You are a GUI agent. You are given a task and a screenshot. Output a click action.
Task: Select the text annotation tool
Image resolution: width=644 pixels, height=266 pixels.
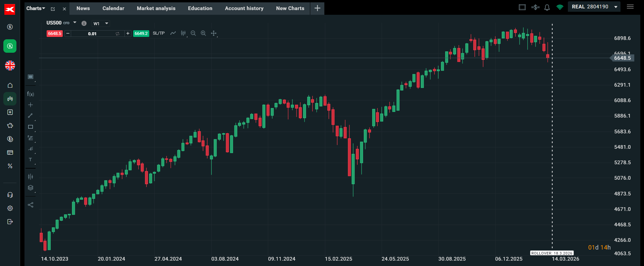coord(31,160)
